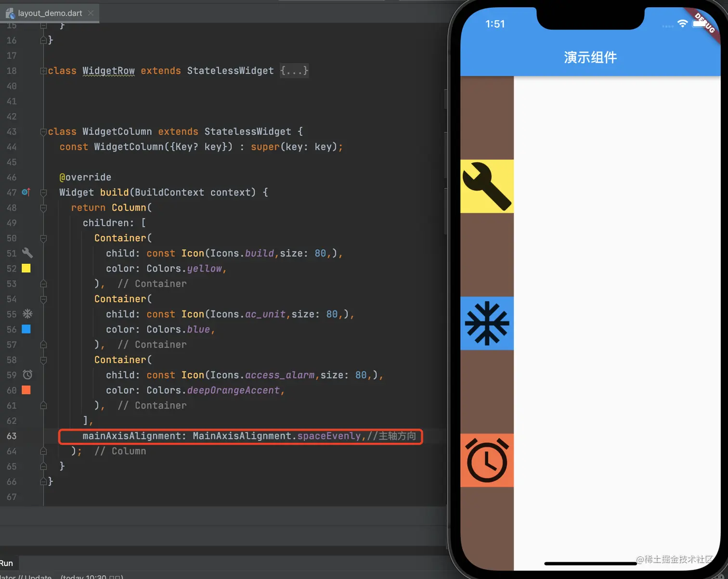Screen dimensions: 728x579
Task: Click line number 44 in the gutter
Action: (x=12, y=147)
